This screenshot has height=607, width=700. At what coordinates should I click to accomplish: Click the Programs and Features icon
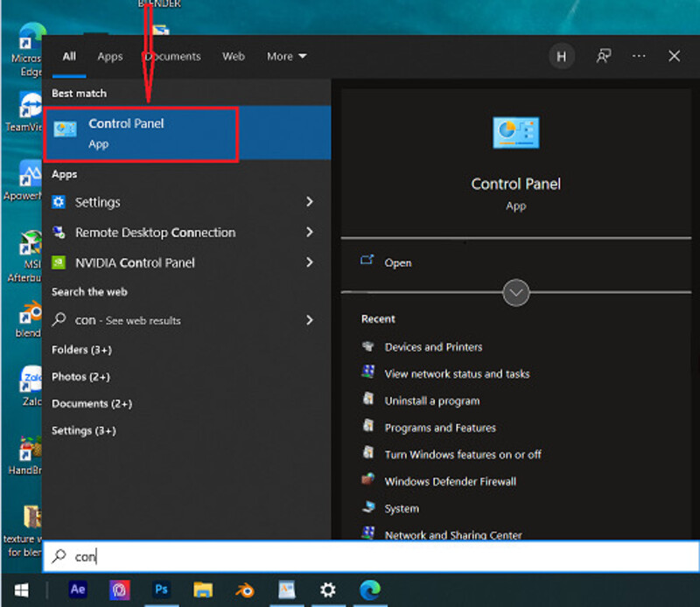click(x=367, y=425)
